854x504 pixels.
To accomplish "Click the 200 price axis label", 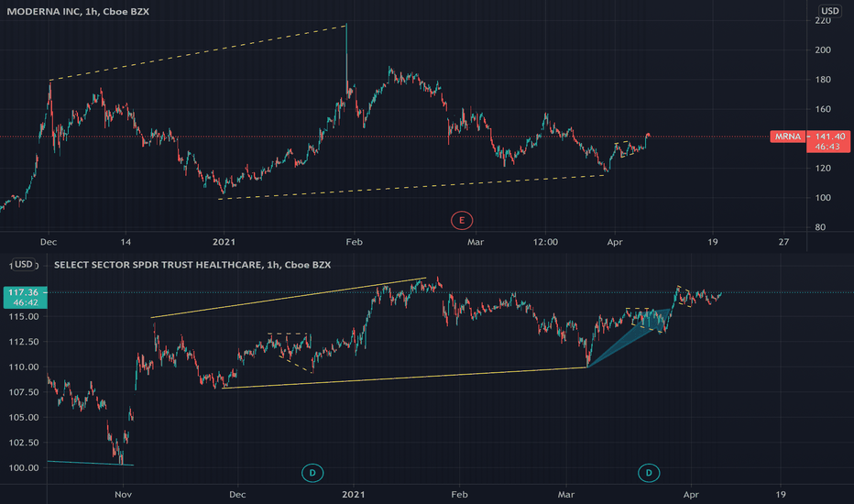I will point(823,50).
